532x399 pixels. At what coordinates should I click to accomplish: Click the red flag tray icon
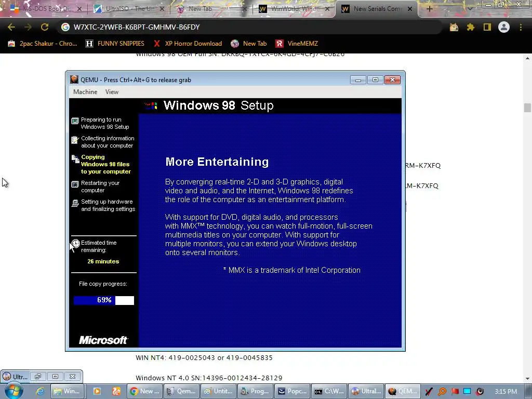455,392
